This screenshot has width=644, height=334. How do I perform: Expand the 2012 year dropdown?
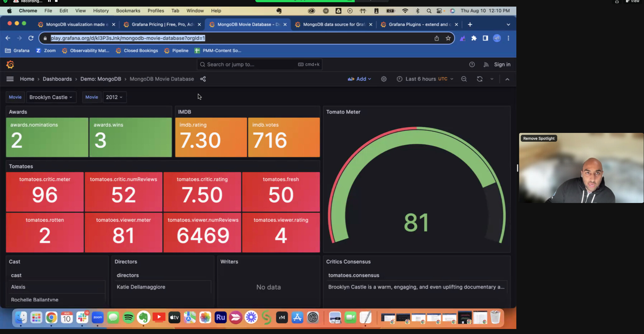point(114,97)
